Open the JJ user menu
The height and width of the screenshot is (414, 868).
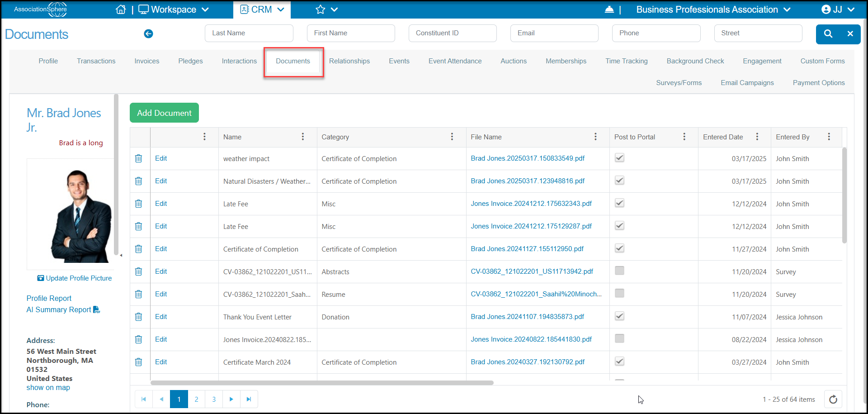pyautogui.click(x=838, y=10)
